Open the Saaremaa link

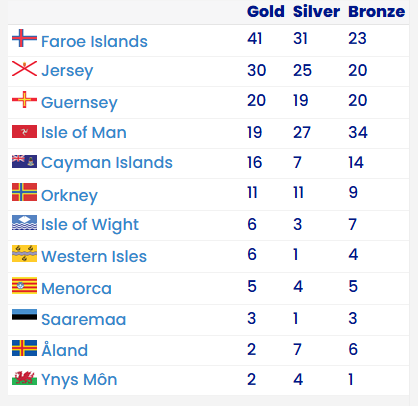(83, 320)
